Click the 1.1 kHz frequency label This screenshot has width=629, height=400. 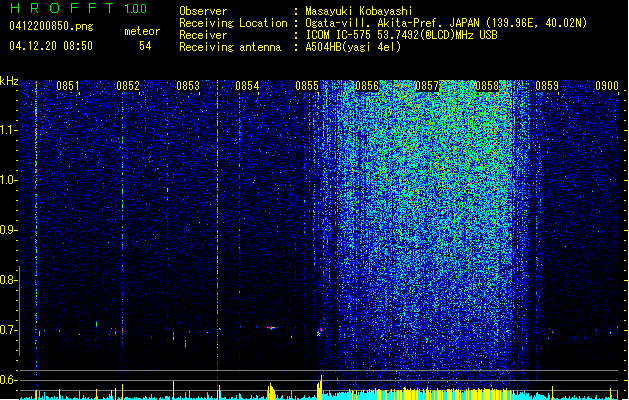click(8, 130)
